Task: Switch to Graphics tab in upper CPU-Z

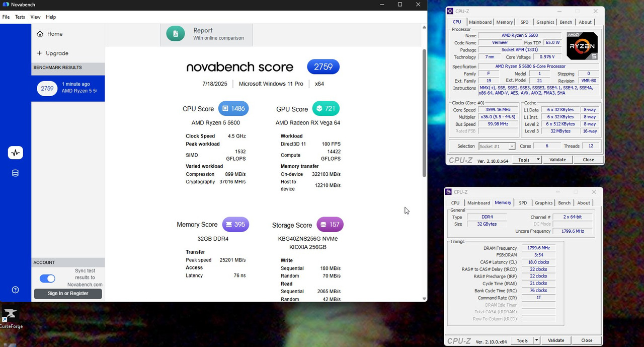Action: click(x=545, y=22)
